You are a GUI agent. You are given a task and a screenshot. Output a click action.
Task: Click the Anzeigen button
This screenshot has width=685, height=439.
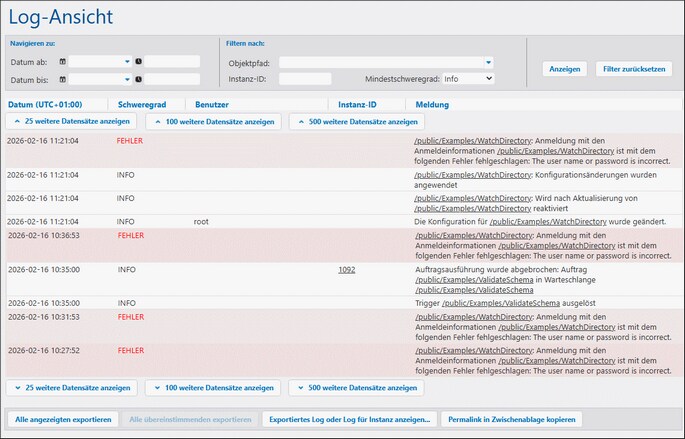(564, 69)
